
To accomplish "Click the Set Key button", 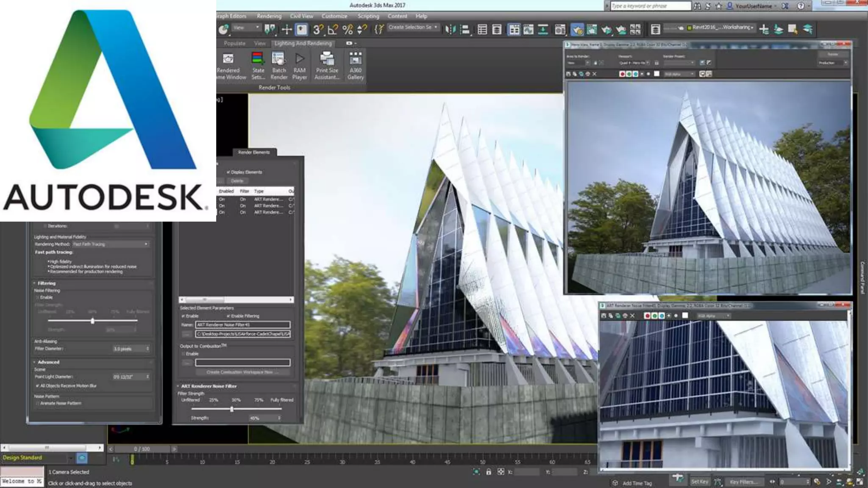I will click(x=699, y=482).
